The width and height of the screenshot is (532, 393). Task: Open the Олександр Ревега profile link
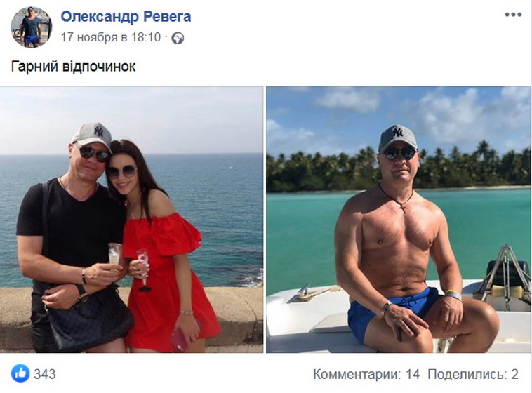coord(126,16)
